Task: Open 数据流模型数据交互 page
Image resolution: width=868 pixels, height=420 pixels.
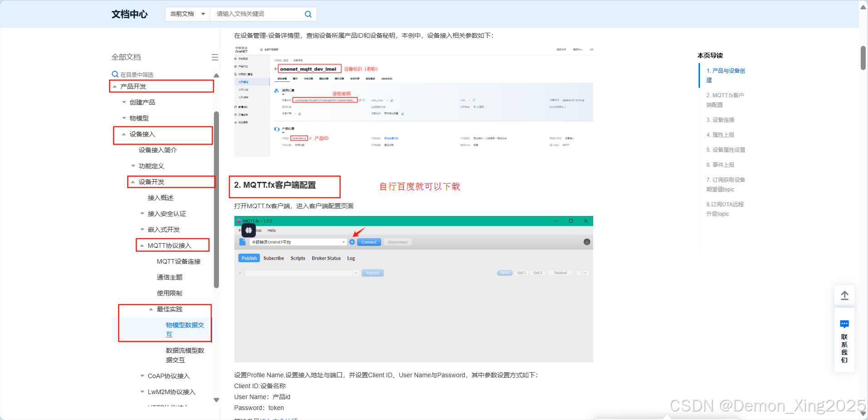Action: pyautogui.click(x=185, y=355)
